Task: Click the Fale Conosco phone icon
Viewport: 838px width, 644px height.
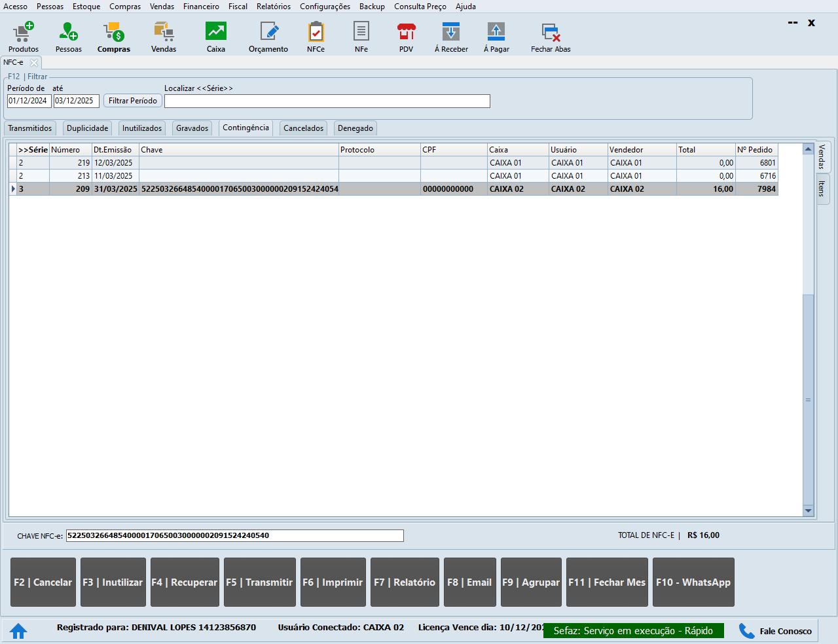Action: pos(746,631)
